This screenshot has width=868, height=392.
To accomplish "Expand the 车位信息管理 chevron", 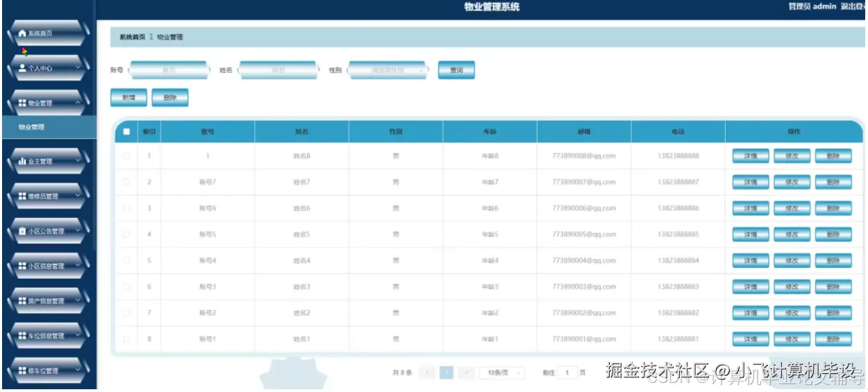I will tap(78, 335).
